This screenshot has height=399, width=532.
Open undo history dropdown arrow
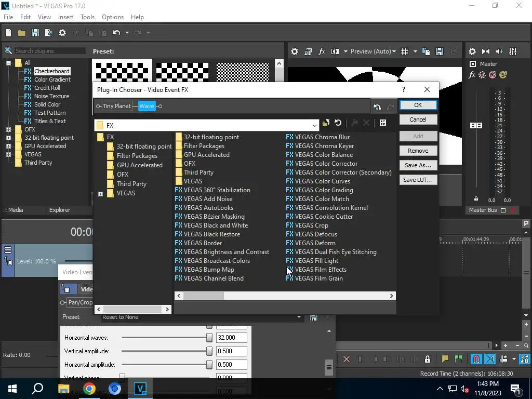(127, 33)
